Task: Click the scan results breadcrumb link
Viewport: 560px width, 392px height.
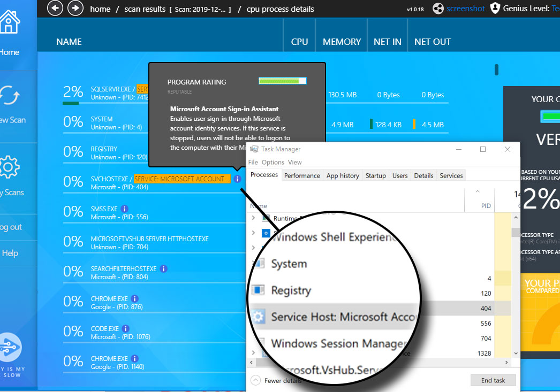Action: coord(145,9)
